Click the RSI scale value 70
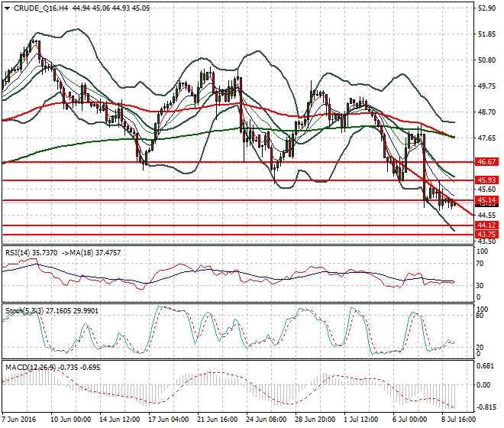Image resolution: width=504 pixels, height=428 pixels. coord(480,264)
